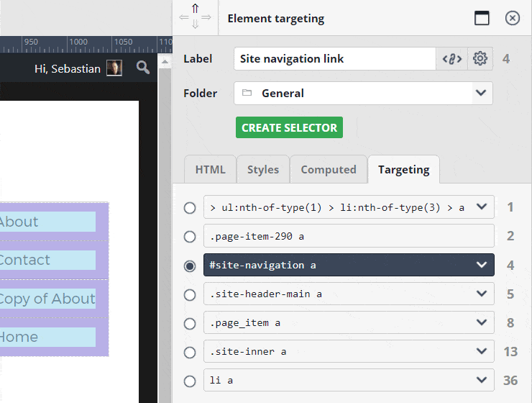The image size is (532, 403).
Task: Open label settings gear icon
Action: tap(480, 59)
